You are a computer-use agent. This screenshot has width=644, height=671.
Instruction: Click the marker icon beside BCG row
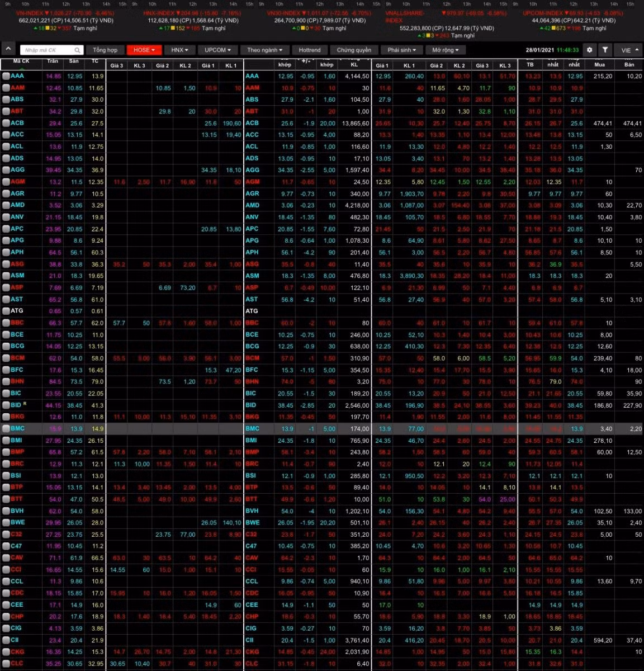pos(6,346)
